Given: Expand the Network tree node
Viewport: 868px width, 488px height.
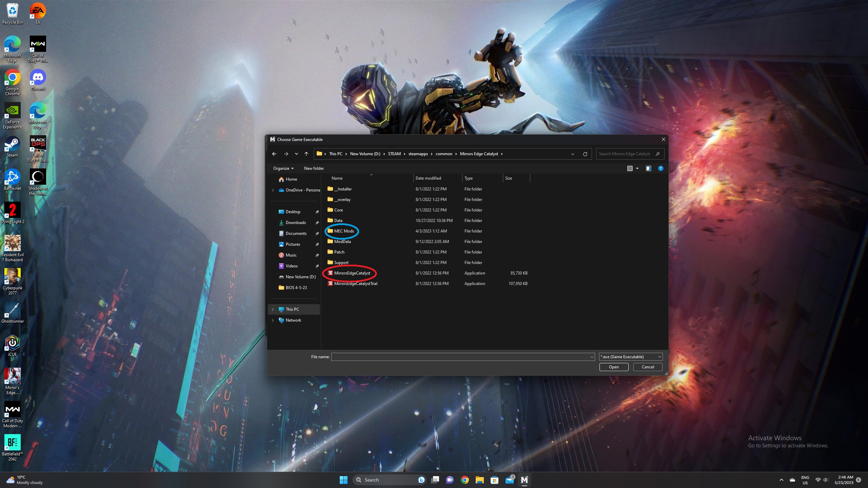Looking at the screenshot, I should point(273,320).
